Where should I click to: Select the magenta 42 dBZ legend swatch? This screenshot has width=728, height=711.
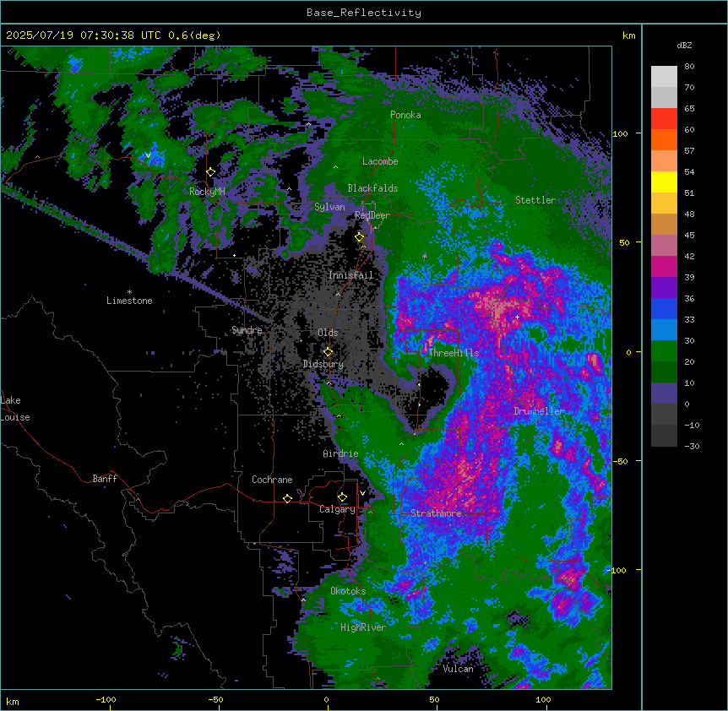tap(664, 266)
